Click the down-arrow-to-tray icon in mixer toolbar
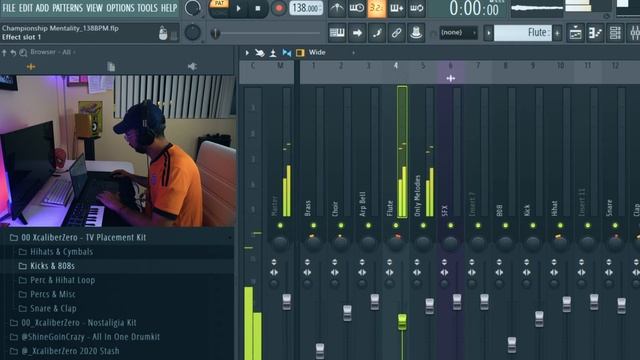 273,53
